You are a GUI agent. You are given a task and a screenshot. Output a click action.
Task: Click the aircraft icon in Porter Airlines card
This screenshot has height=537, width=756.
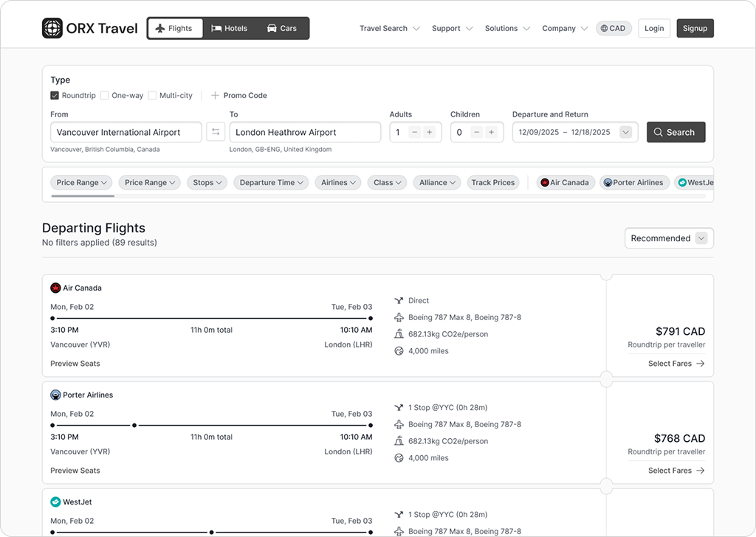pyautogui.click(x=399, y=424)
